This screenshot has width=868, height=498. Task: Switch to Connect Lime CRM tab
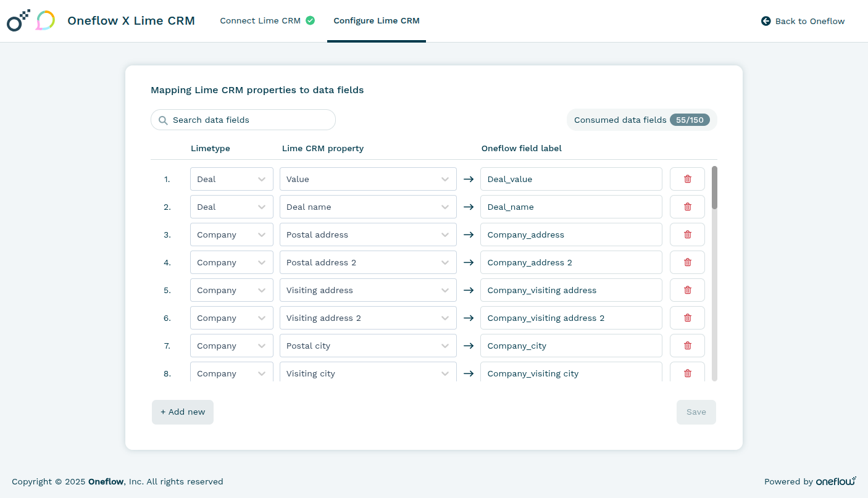[267, 20]
